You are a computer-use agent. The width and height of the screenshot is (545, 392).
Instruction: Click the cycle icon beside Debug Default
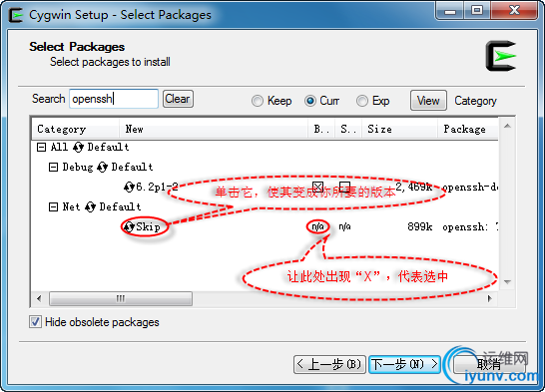tap(102, 167)
